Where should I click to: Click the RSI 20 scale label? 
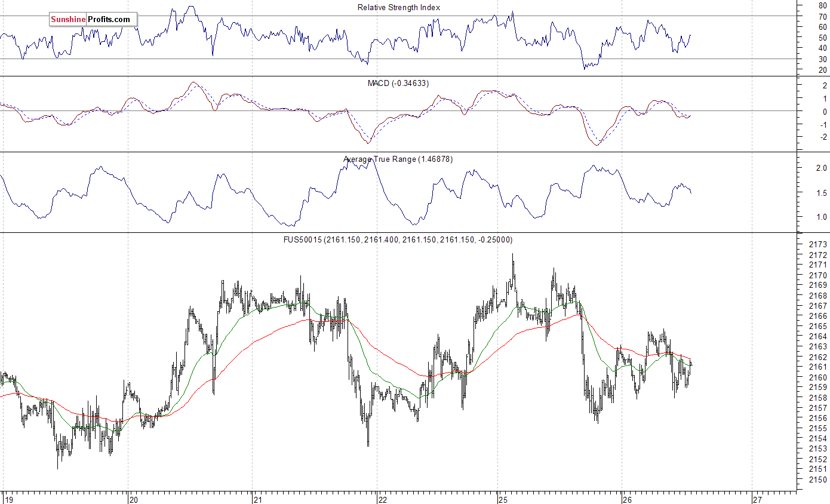pyautogui.click(x=822, y=70)
